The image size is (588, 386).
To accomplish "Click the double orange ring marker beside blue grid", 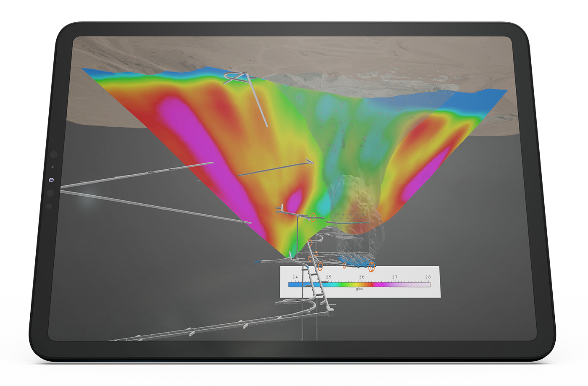I will (x=371, y=265).
